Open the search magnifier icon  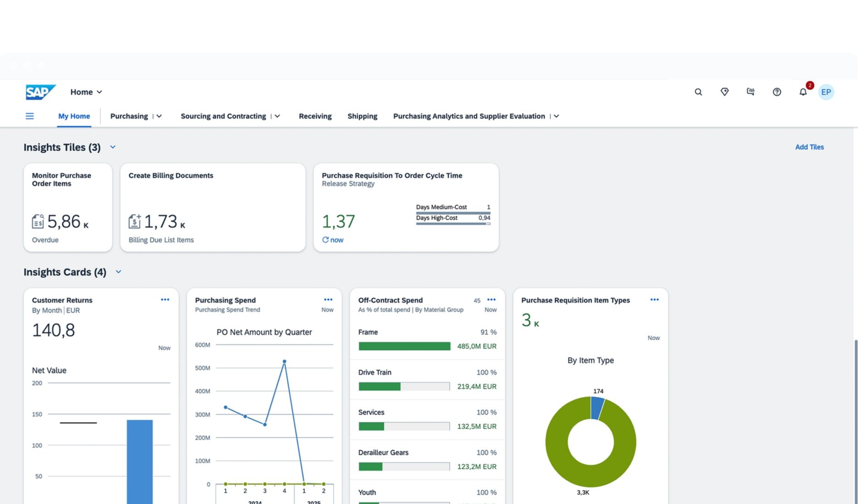(698, 92)
